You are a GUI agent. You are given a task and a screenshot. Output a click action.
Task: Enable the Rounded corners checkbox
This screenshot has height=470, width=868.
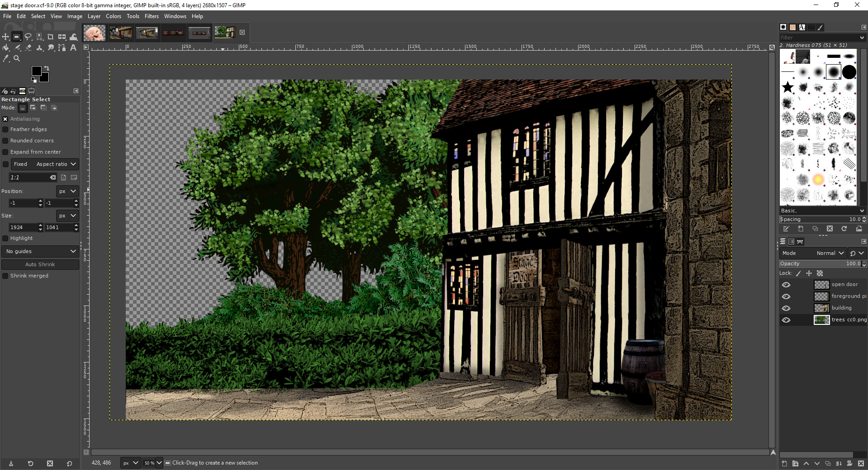click(5, 141)
